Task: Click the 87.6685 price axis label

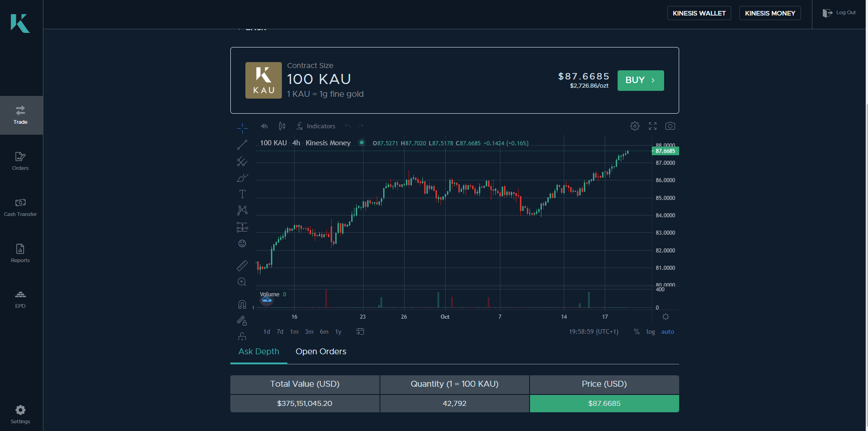Action: point(665,151)
